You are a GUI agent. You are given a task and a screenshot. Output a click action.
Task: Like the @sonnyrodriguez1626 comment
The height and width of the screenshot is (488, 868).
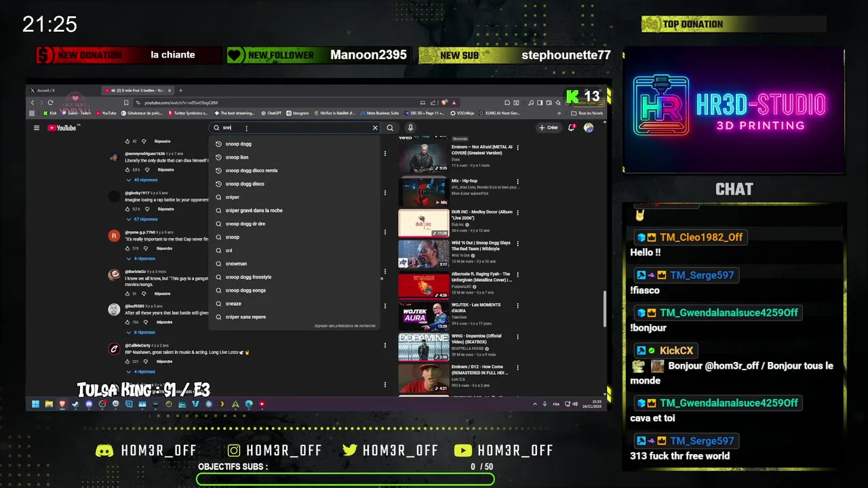127,169
